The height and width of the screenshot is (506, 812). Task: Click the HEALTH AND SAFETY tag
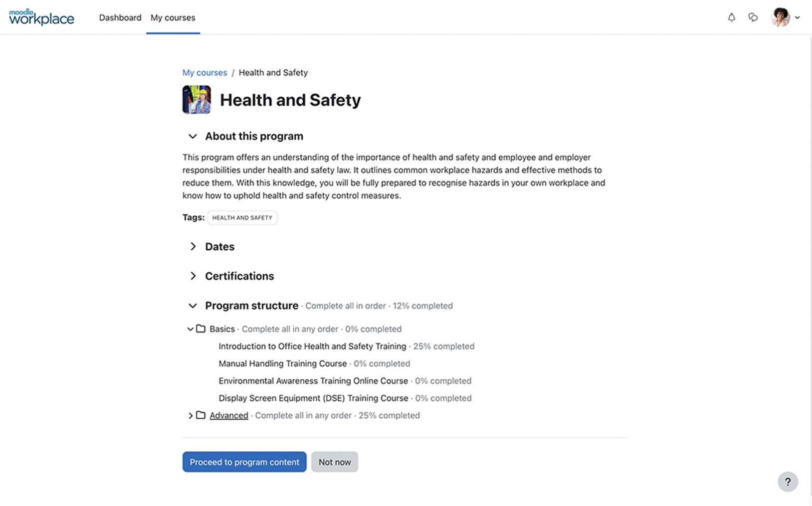[x=242, y=218]
